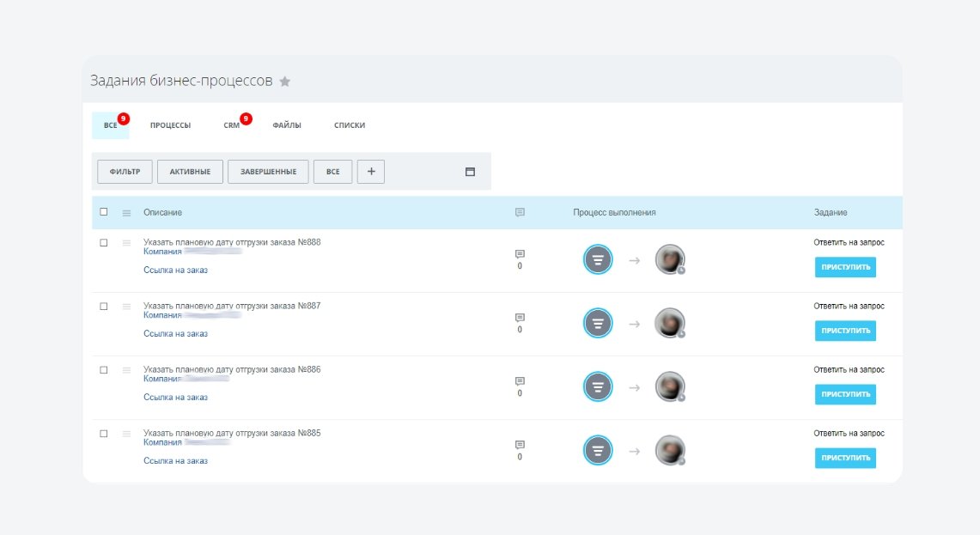This screenshot has width=980, height=535.
Task: Open assignee avatar for order №887
Action: (670, 323)
